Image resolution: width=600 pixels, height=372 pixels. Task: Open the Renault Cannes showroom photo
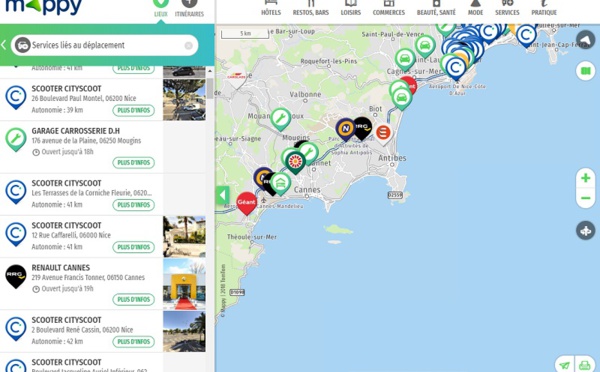(x=184, y=284)
